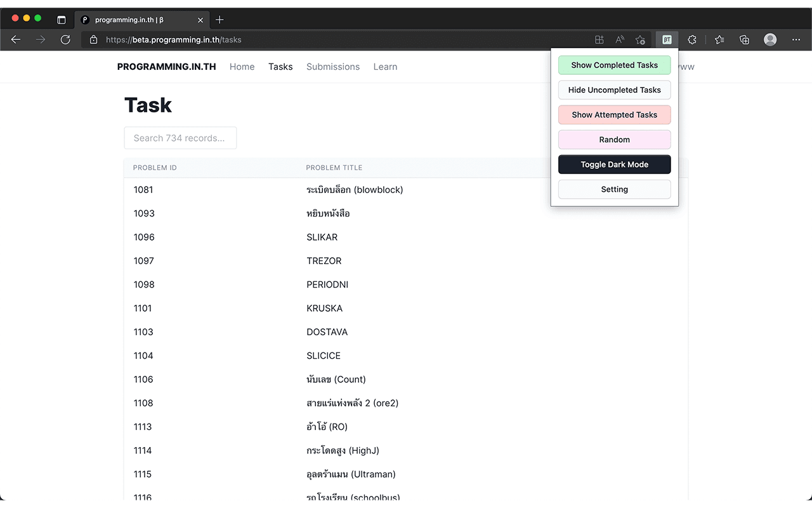812x508 pixels.
Task: Close the programming.in.th tab
Action: pyautogui.click(x=200, y=20)
